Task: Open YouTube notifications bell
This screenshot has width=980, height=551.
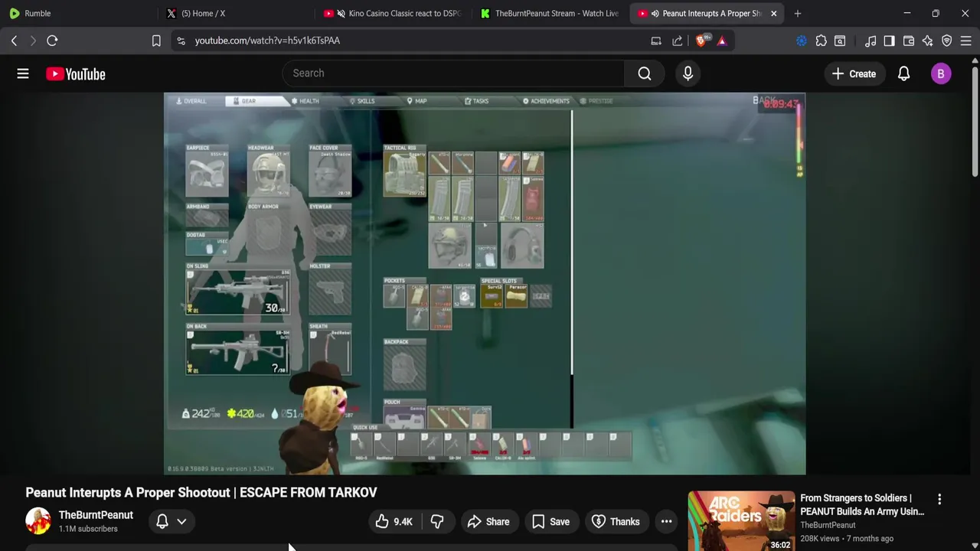Action: click(x=903, y=73)
